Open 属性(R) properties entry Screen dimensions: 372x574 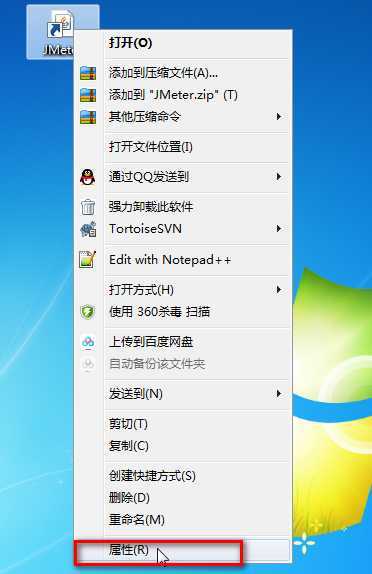(183, 550)
